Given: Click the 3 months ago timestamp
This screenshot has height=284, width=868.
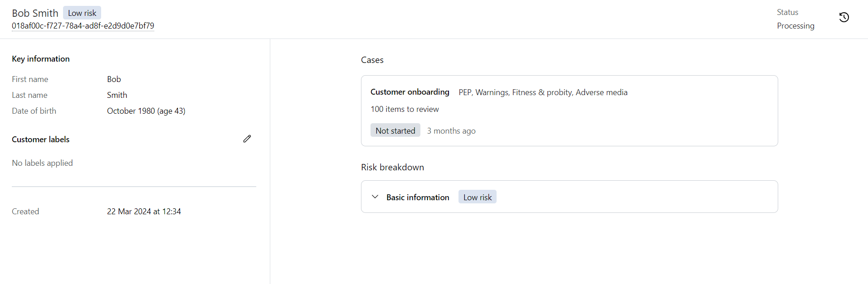Looking at the screenshot, I should [451, 131].
